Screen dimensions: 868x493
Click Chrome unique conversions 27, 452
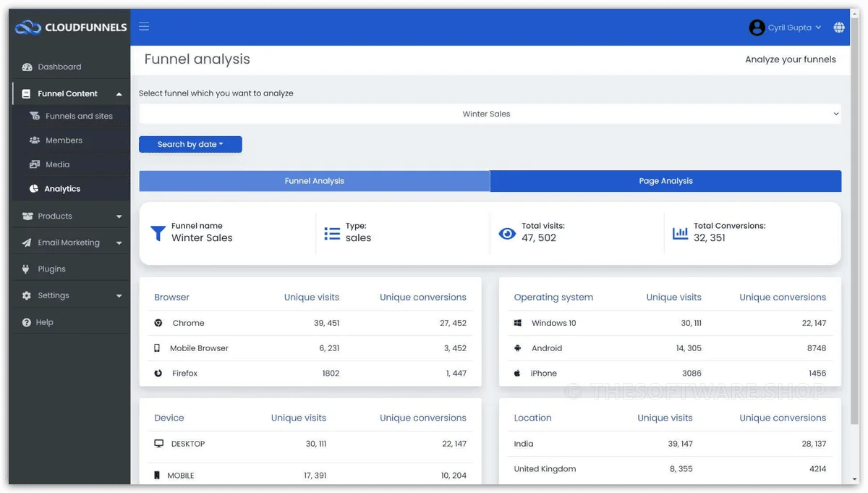(x=453, y=323)
